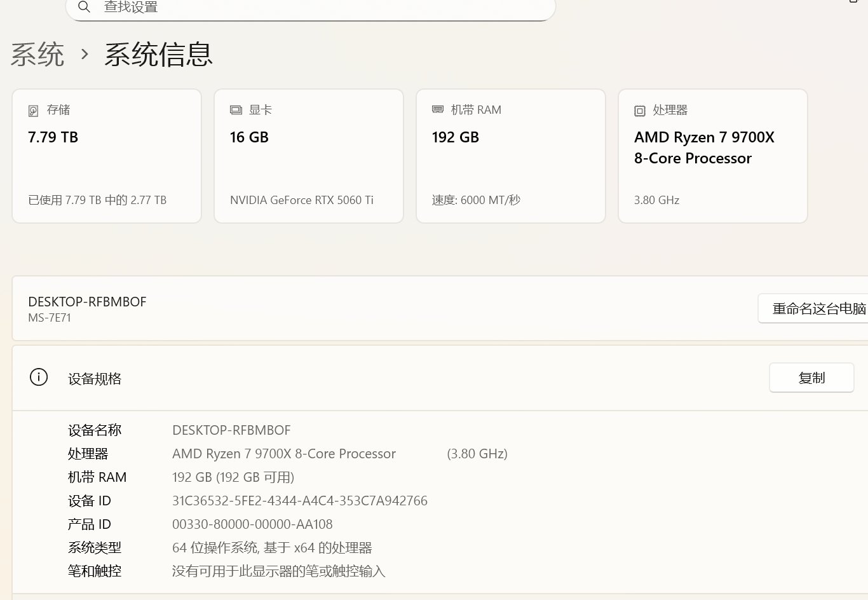
Task: Click the device specifications info icon
Action: click(39, 378)
